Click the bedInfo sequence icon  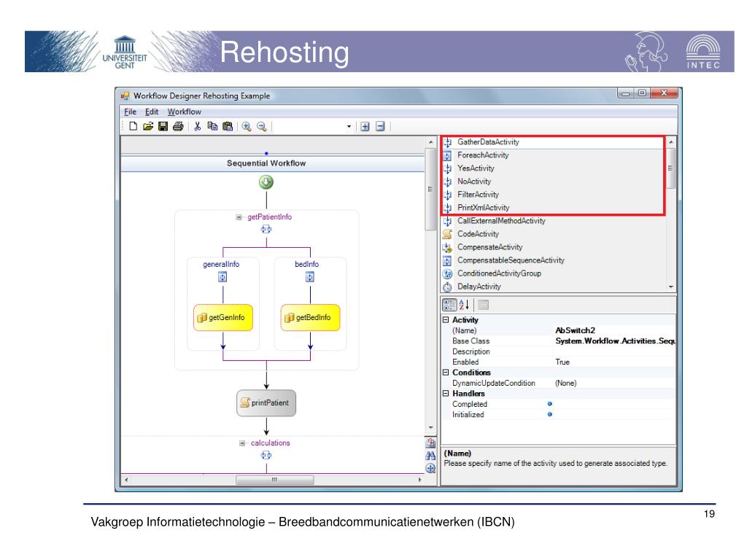coord(310,276)
